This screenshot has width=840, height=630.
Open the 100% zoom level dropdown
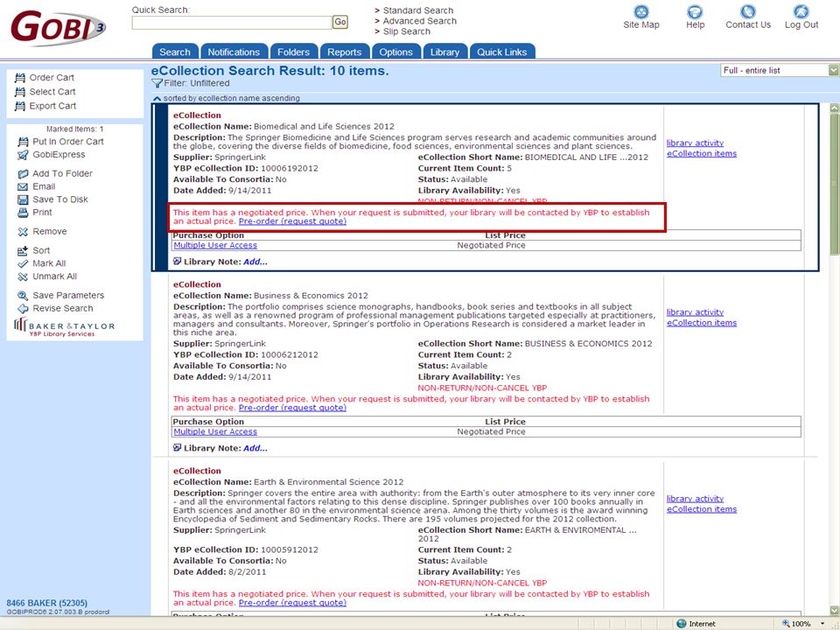[x=822, y=624]
